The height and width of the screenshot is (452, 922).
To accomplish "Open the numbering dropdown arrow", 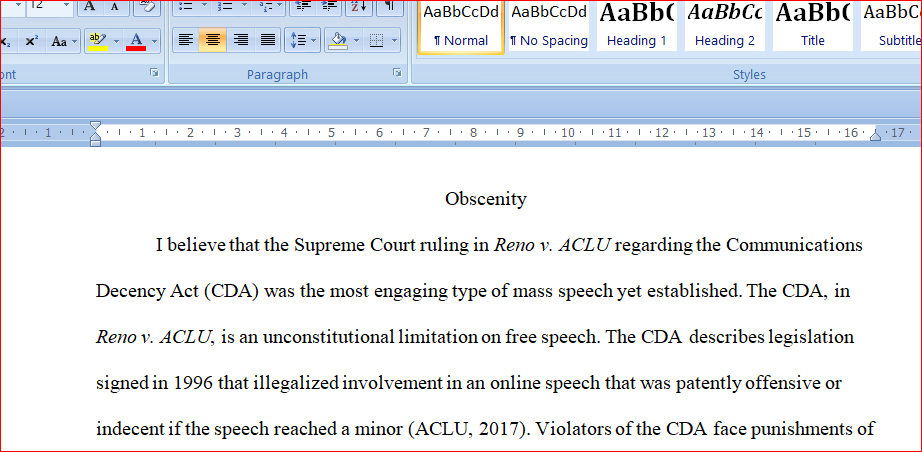I will (x=244, y=6).
